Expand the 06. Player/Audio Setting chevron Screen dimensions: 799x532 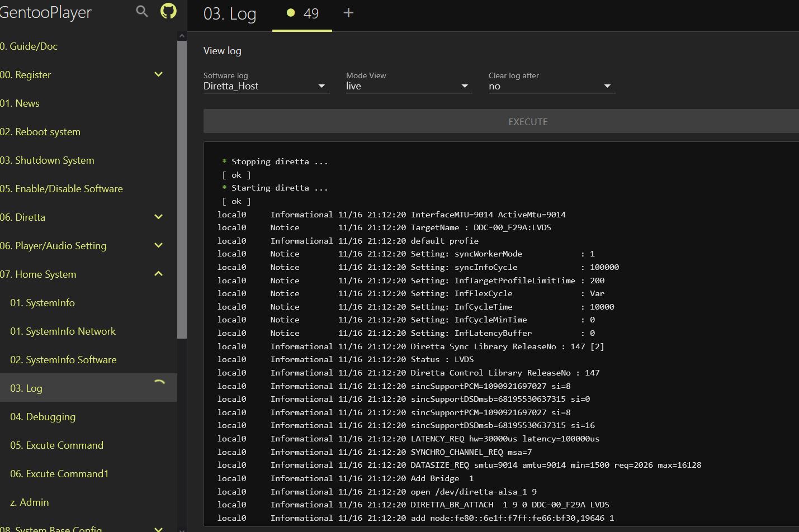coord(159,245)
